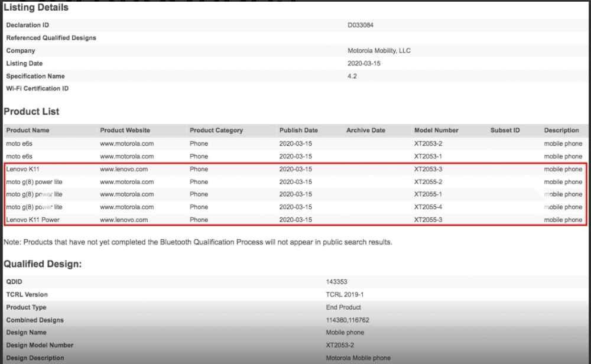The image size is (591, 364).
Task: Select specification value 4.2
Action: click(352, 76)
